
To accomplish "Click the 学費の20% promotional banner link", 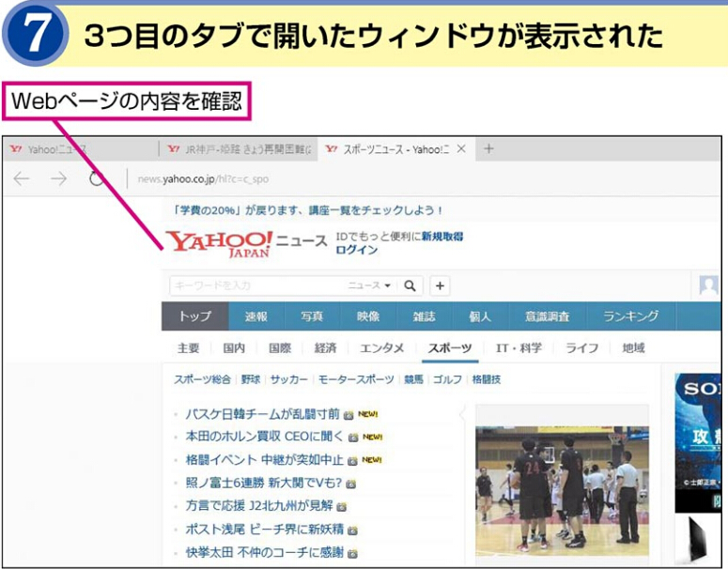I will (307, 210).
